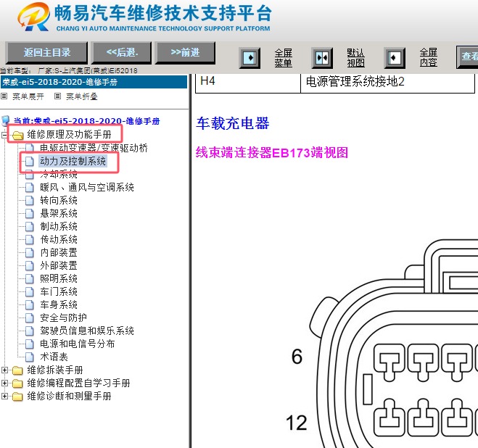The height and width of the screenshot is (448, 478).
Task: Click the 维修编程配置自学习手册 folder icon
Action: [x=17, y=383]
